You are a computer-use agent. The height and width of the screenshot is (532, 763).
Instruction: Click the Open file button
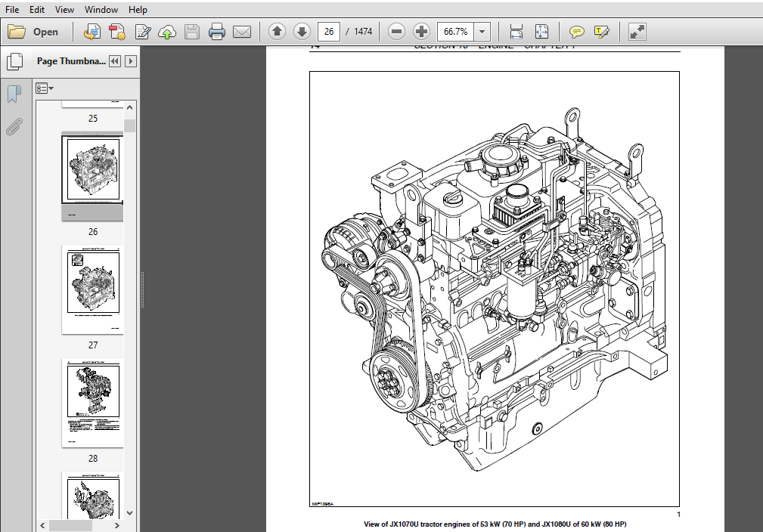(x=33, y=32)
